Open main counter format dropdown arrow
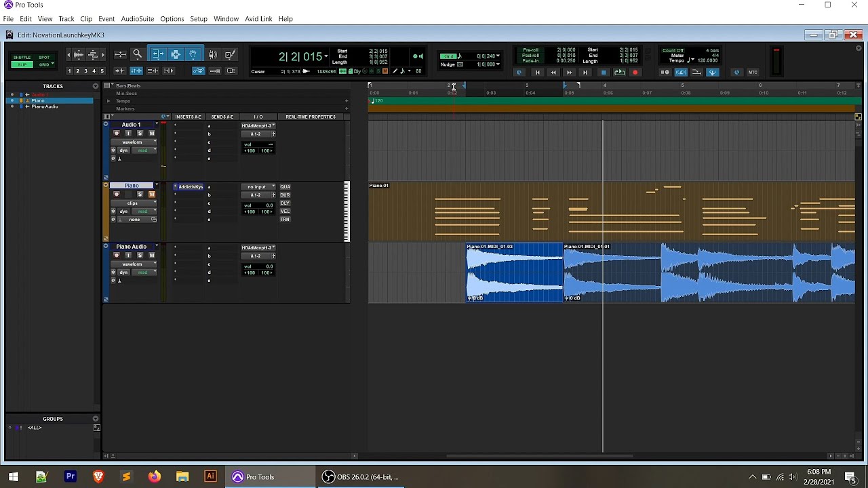868x488 pixels. 326,56
